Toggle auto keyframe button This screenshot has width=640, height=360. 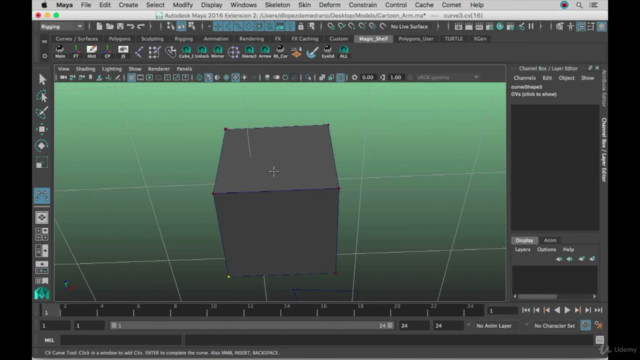pyautogui.click(x=585, y=325)
